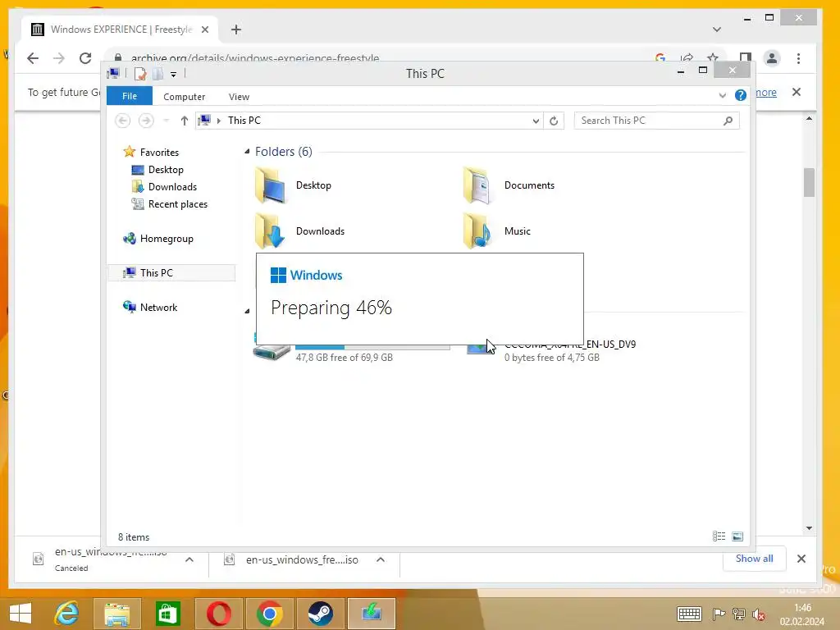Go back in the Chrome browser
840x630 pixels.
click(x=33, y=58)
